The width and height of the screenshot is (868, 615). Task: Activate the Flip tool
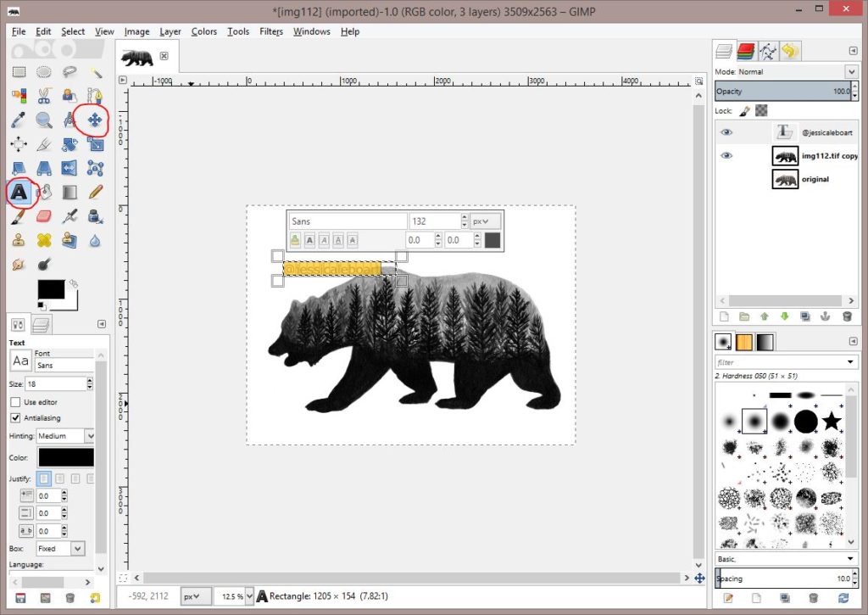(70, 168)
